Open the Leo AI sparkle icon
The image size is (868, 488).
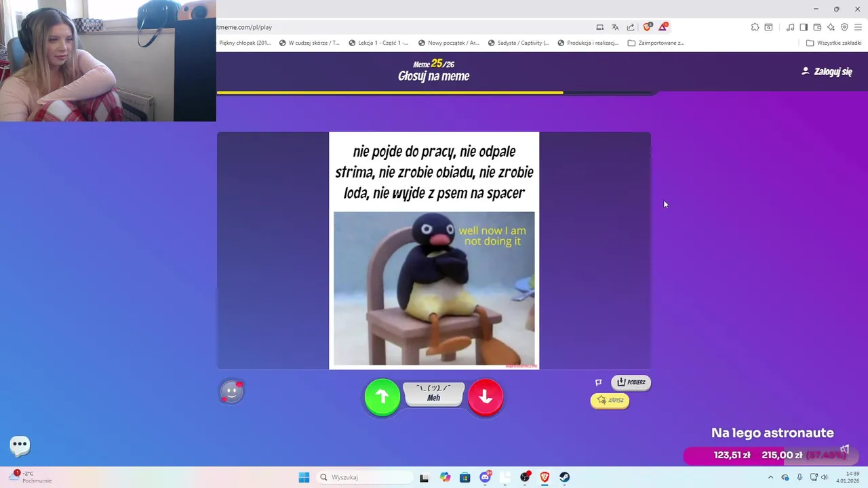coord(831,27)
